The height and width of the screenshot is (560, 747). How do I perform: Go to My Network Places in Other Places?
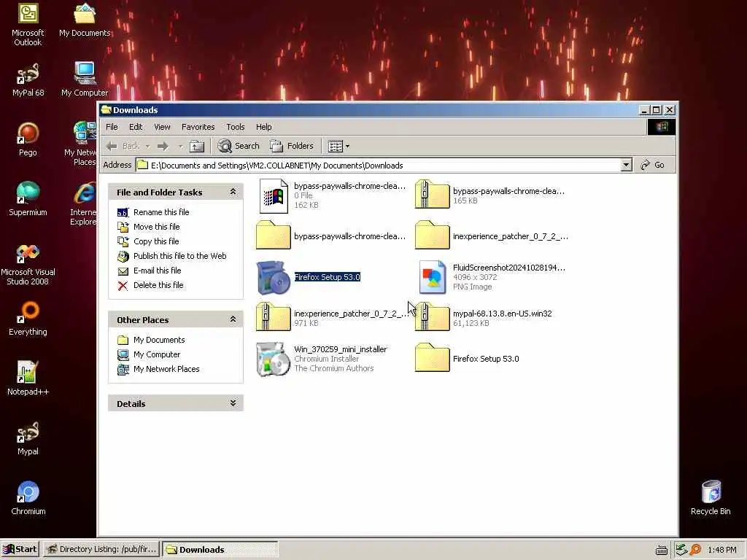[166, 369]
